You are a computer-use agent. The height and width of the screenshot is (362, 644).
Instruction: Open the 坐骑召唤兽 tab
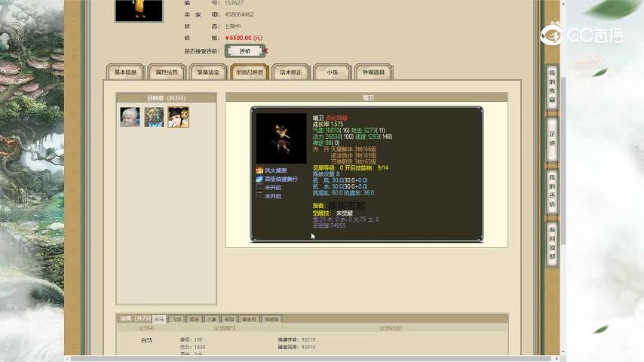pos(250,72)
